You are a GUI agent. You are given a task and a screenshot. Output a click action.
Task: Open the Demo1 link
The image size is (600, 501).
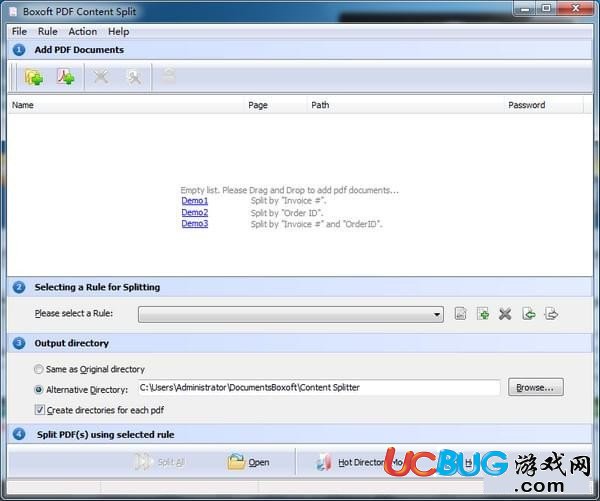[x=195, y=201]
